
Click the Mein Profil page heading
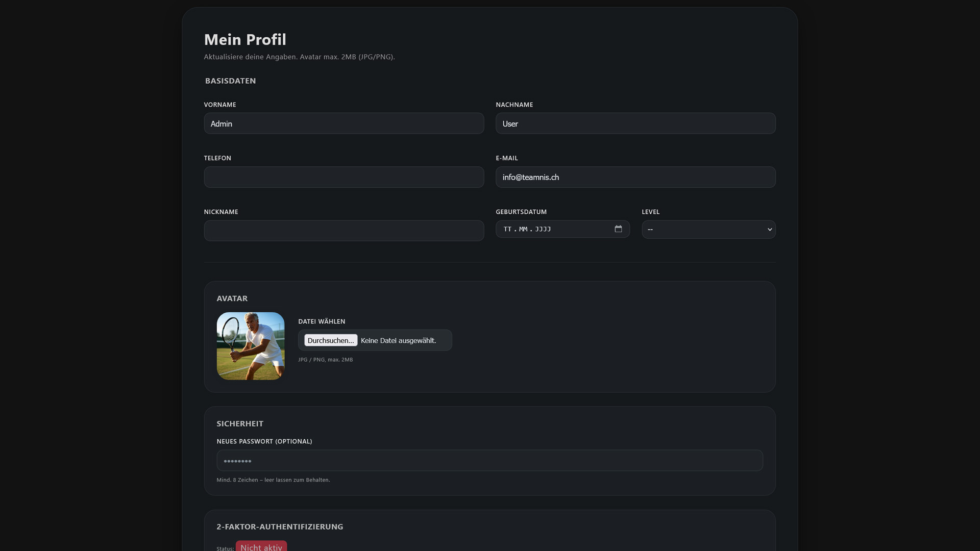pos(245,39)
